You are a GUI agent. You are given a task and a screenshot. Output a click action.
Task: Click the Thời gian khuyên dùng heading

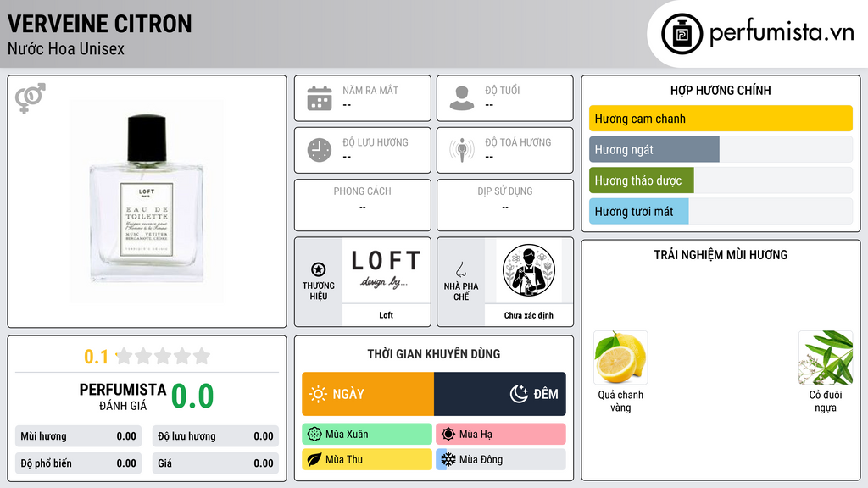coord(434,353)
